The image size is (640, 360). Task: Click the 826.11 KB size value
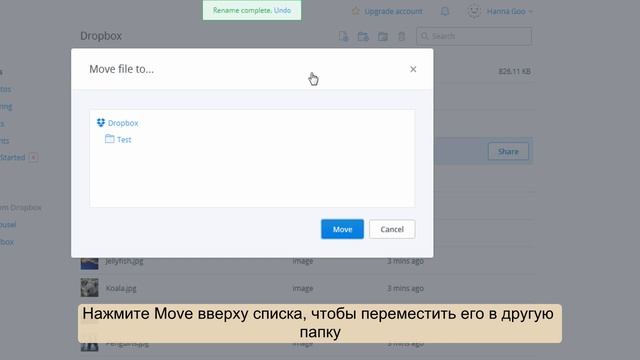pos(514,71)
